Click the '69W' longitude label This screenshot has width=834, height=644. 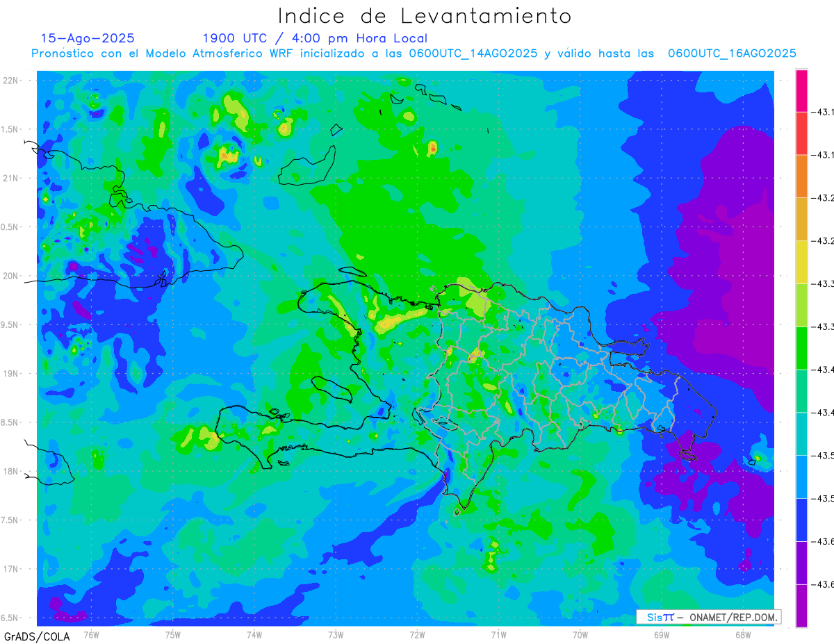pyautogui.click(x=661, y=635)
